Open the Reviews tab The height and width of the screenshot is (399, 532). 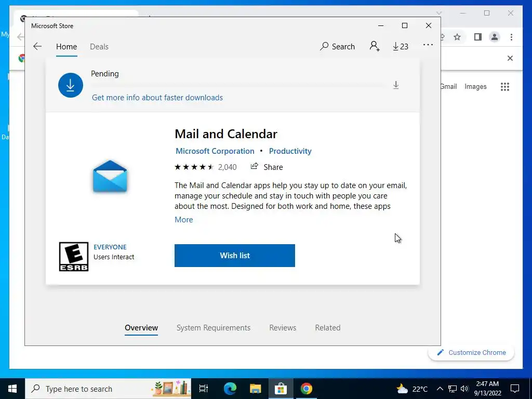[283, 328]
